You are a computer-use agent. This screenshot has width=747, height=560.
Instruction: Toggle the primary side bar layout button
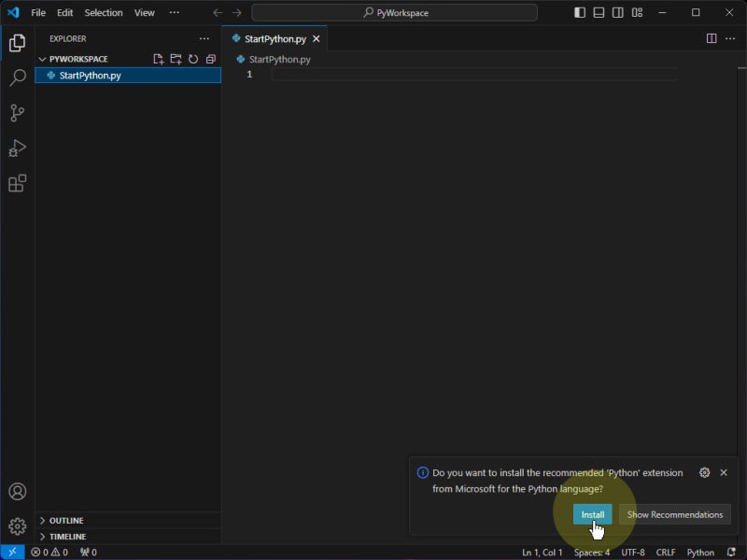(x=580, y=13)
